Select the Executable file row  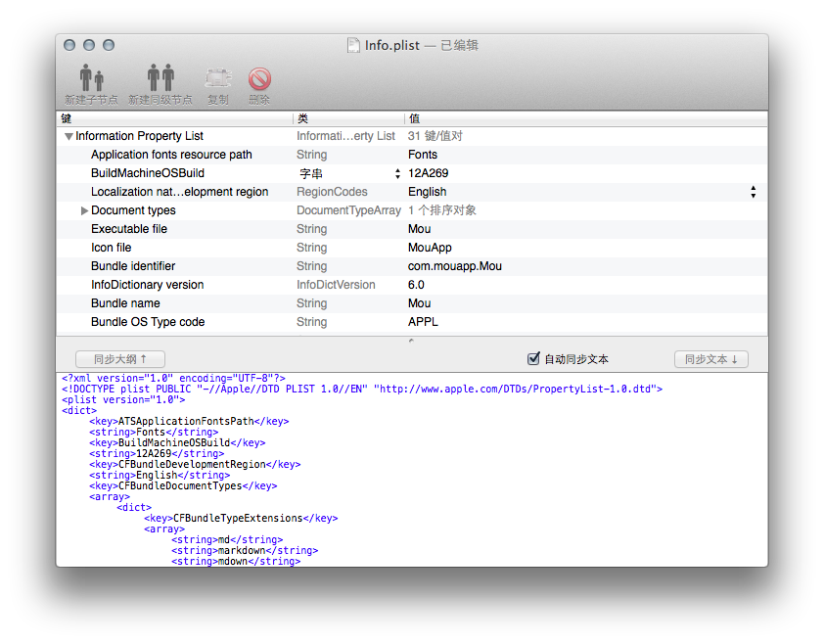click(412, 229)
